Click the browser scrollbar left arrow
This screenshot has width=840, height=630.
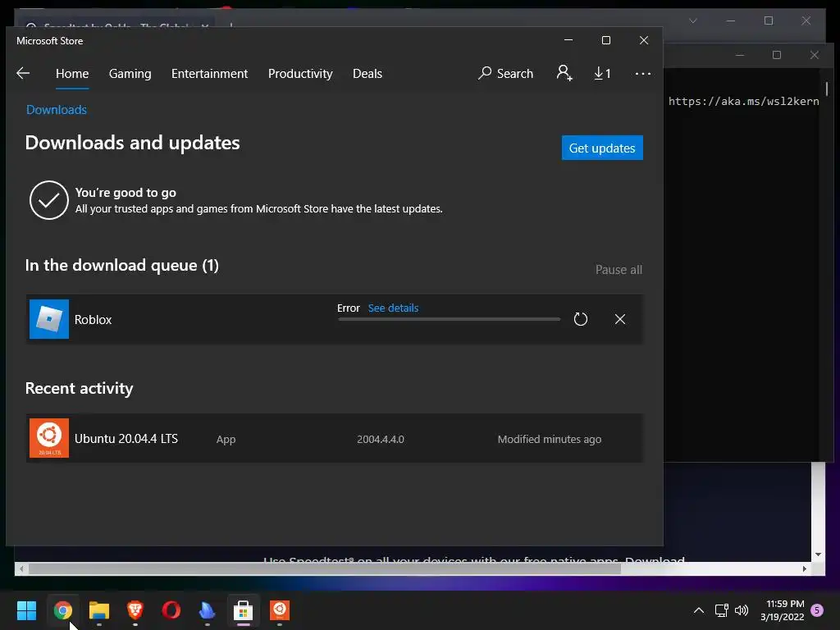21,569
